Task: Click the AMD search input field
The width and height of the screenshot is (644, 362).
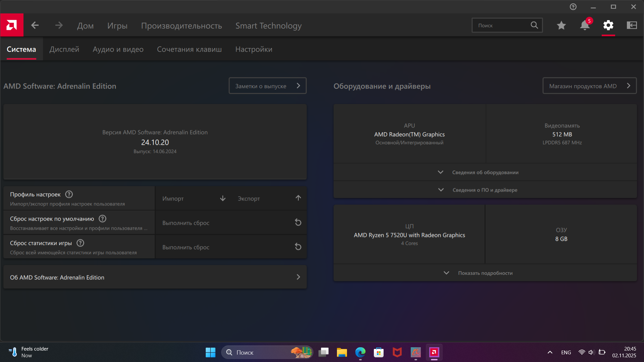Action: click(502, 25)
